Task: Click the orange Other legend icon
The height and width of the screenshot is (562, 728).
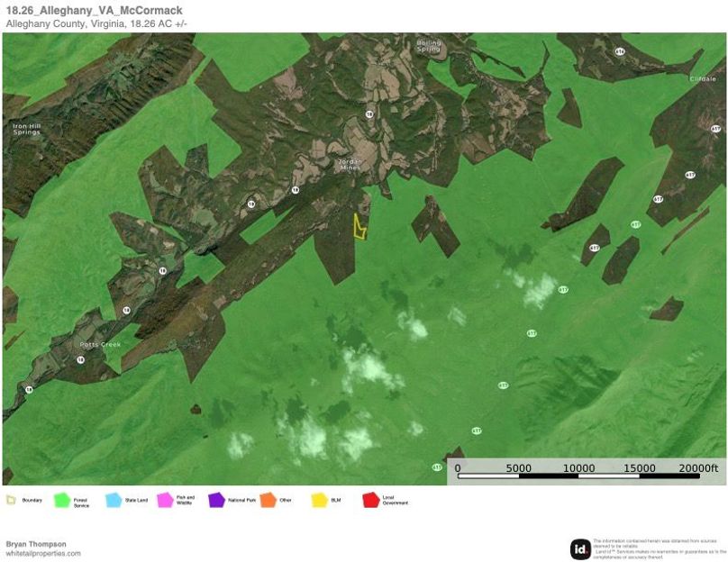Action: click(x=268, y=499)
